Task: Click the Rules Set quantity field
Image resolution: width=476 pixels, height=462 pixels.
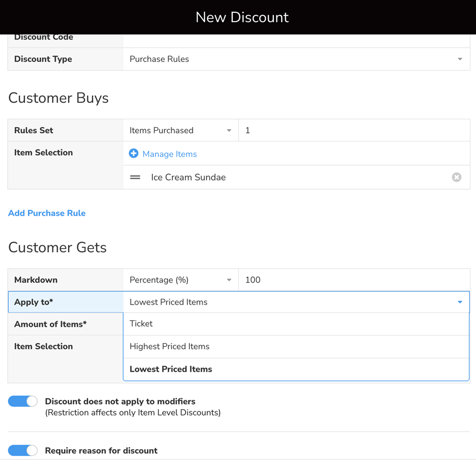Action: pos(354,130)
